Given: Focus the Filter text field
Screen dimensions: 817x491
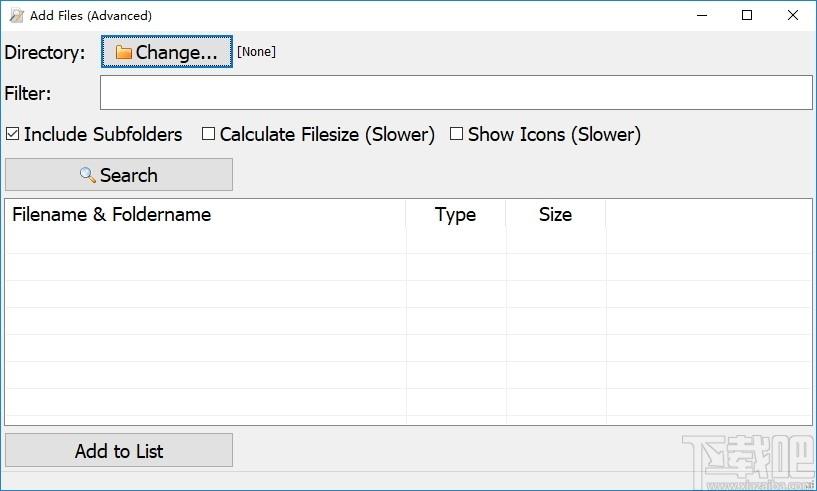Looking at the screenshot, I should (x=456, y=93).
